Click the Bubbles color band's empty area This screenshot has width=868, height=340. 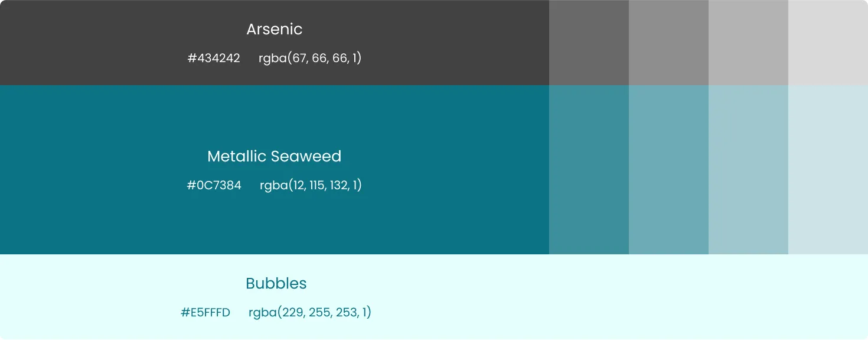[620, 297]
